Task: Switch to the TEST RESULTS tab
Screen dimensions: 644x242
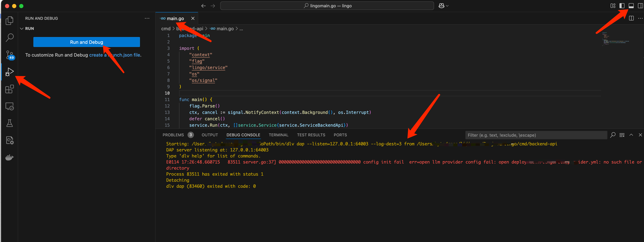Action: coord(311,135)
